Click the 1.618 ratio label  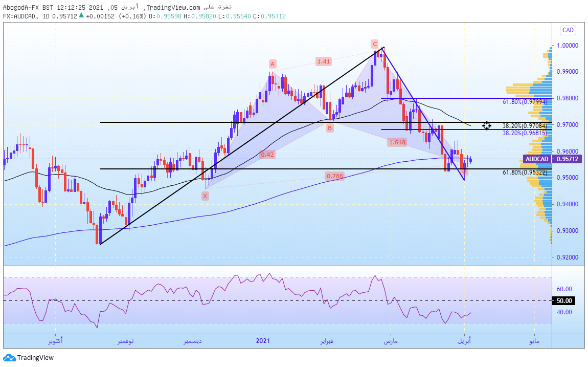[x=397, y=142]
